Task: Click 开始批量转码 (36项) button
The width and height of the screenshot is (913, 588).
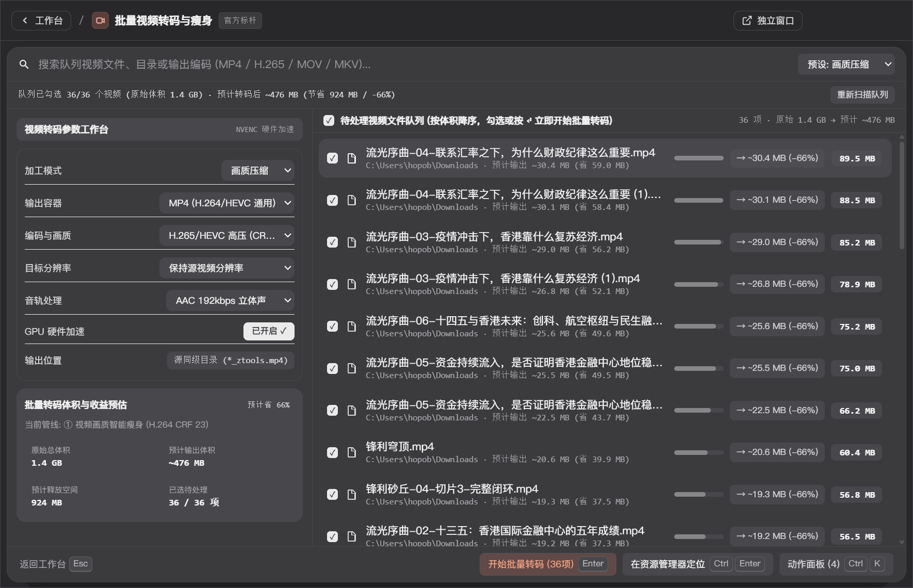Action: click(548, 564)
